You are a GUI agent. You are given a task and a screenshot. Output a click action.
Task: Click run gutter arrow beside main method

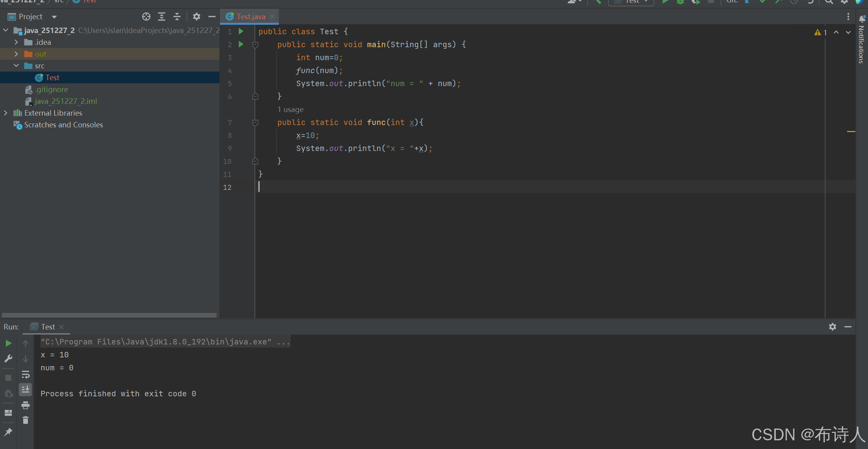tap(241, 44)
